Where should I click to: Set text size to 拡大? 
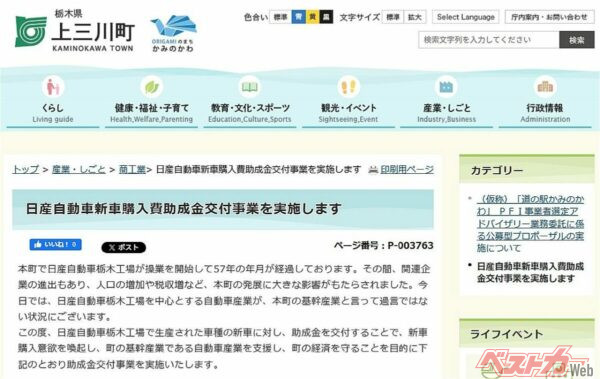pos(415,17)
